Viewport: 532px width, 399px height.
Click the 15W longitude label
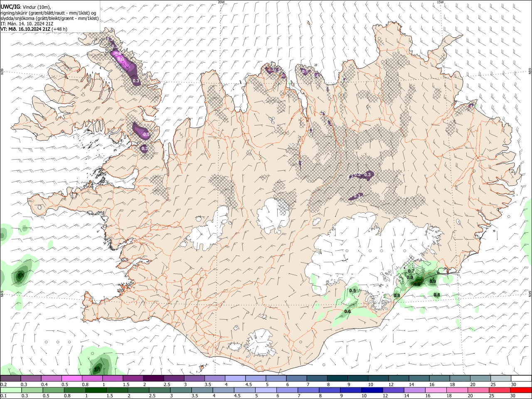point(440,2)
